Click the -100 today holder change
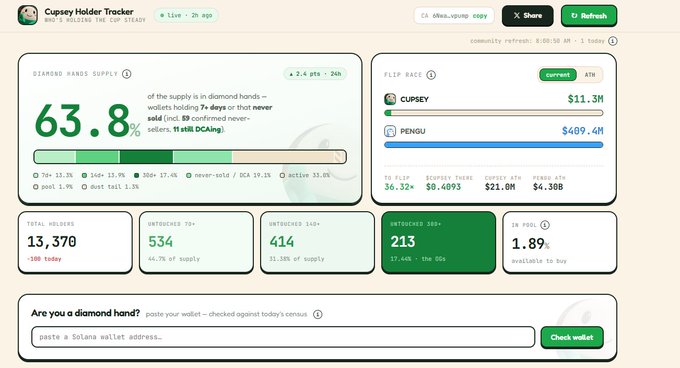Image resolution: width=680 pixels, height=368 pixels. click(x=44, y=259)
